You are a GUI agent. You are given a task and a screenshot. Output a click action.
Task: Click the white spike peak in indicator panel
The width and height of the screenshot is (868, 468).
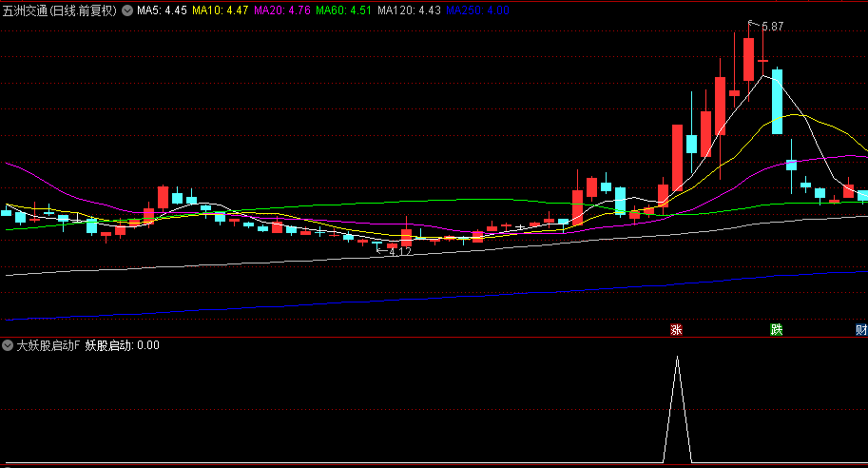point(677,358)
